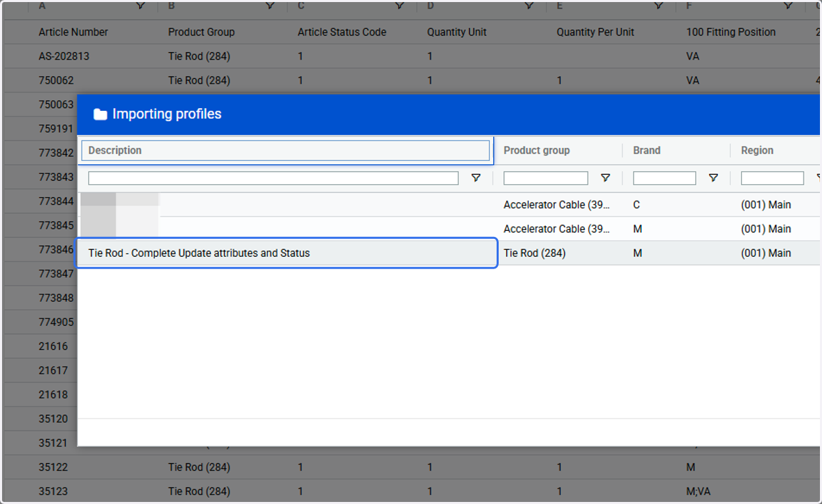The height and width of the screenshot is (504, 822).
Task: Select article number AS-202813
Action: [x=64, y=56]
